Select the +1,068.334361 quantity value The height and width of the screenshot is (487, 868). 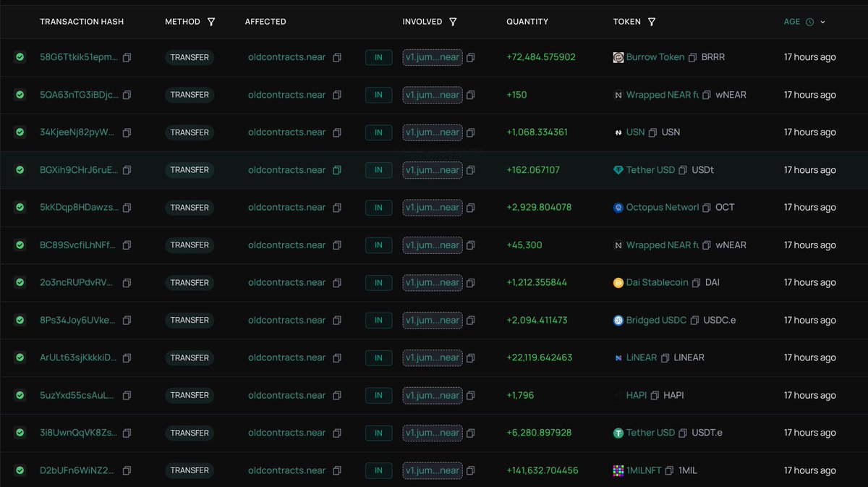[536, 132]
